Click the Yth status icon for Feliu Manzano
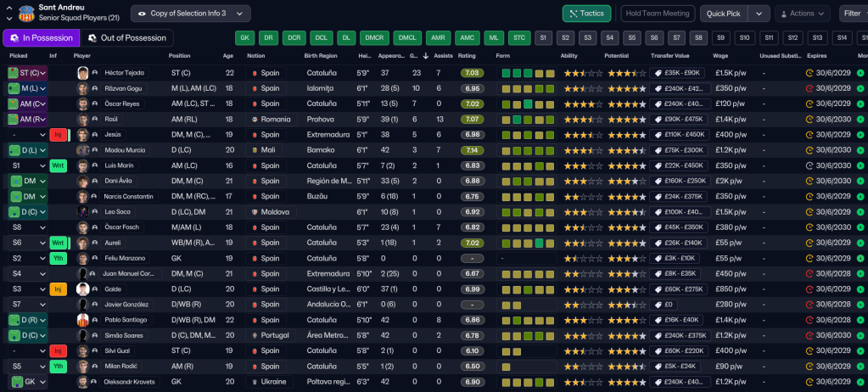 pos(58,258)
